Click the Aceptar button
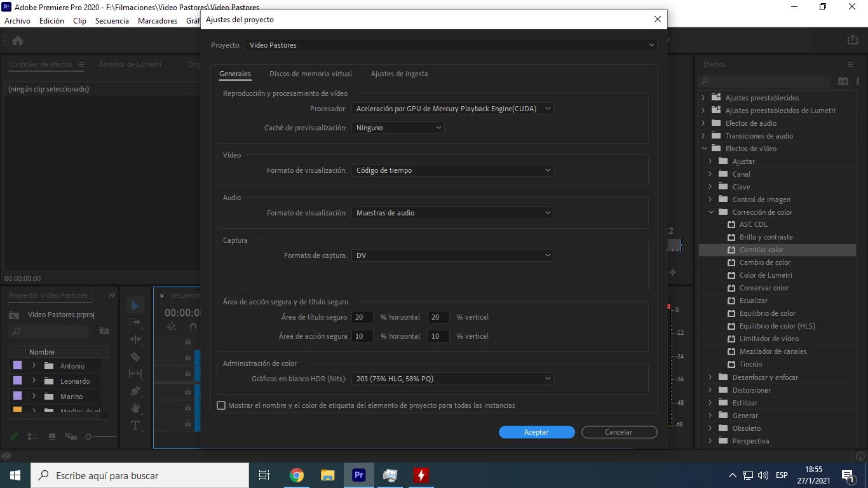868x488 pixels. pyautogui.click(x=537, y=432)
